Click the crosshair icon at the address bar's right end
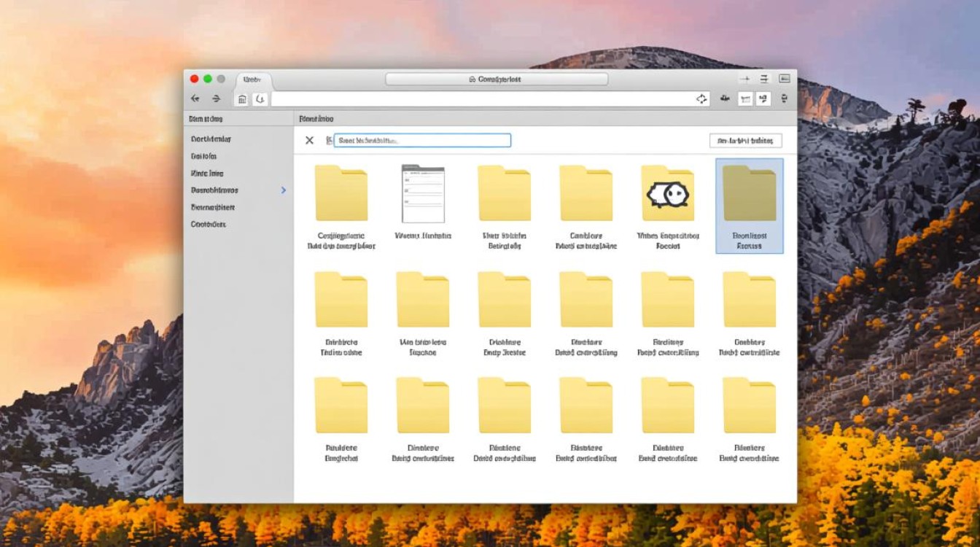 [x=701, y=98]
